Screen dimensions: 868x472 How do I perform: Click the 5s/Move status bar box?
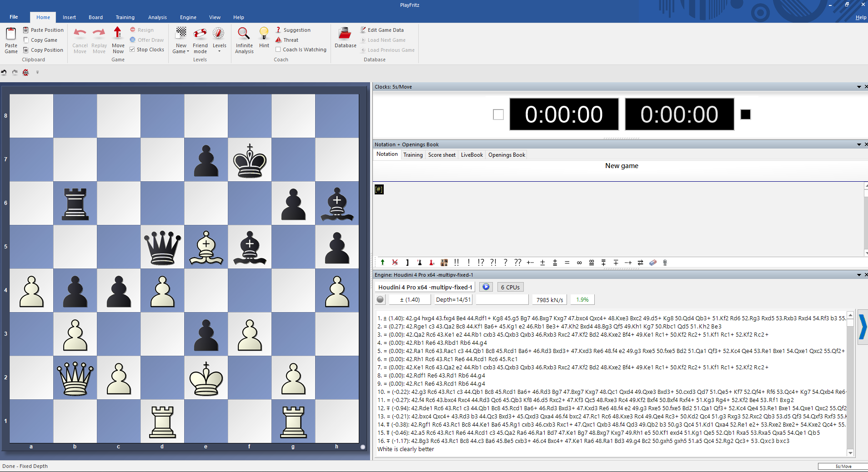pyautogui.click(x=843, y=466)
